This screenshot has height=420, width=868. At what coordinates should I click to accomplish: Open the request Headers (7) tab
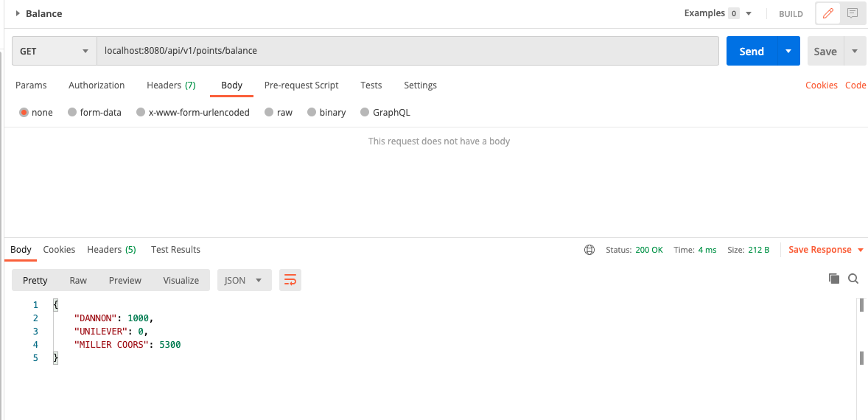coord(171,85)
